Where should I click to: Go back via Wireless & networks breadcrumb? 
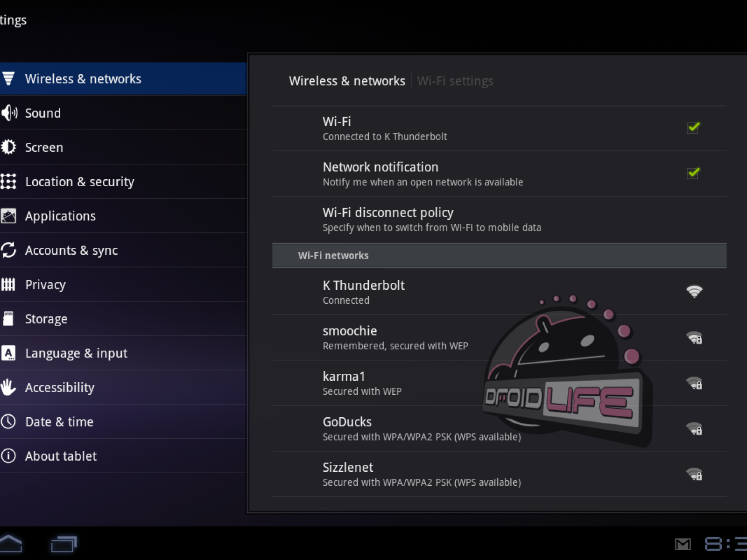pyautogui.click(x=347, y=81)
